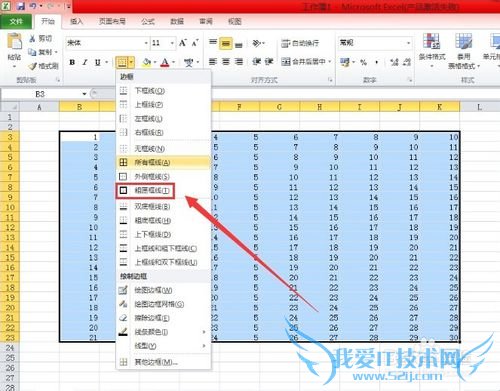Click the Copy (复制) icon
500x391 pixels.
32,52
